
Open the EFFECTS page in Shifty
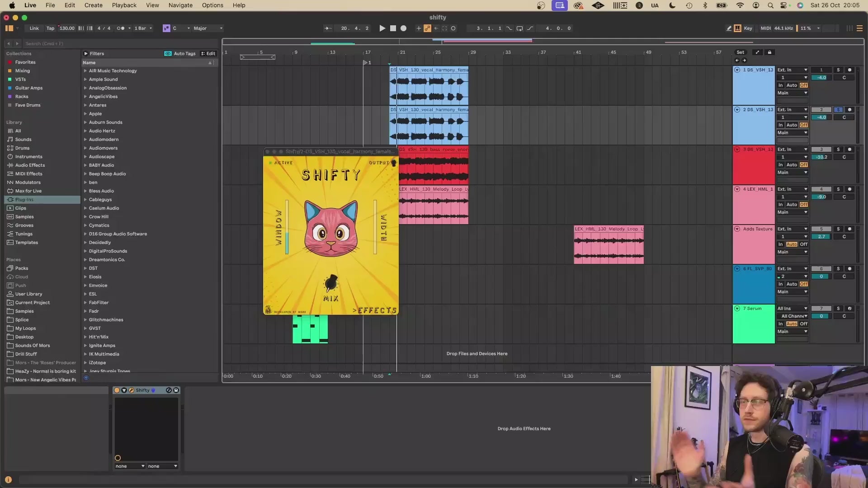(x=375, y=310)
